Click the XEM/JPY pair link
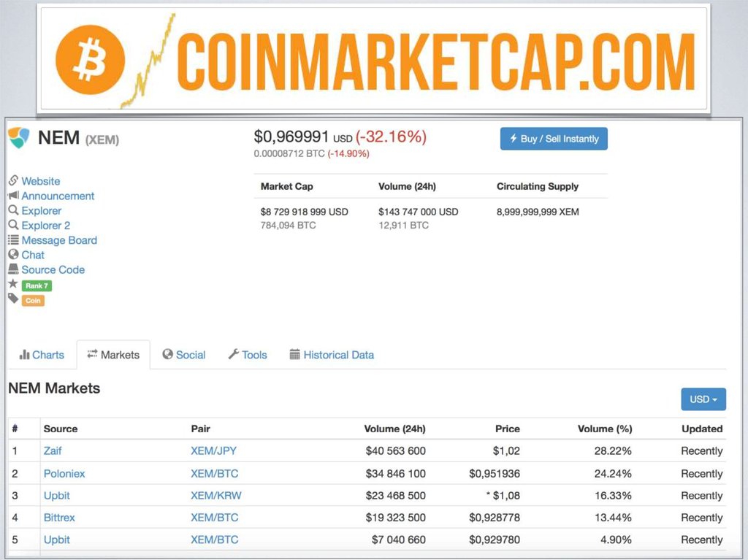This screenshot has width=748, height=560. (x=214, y=450)
